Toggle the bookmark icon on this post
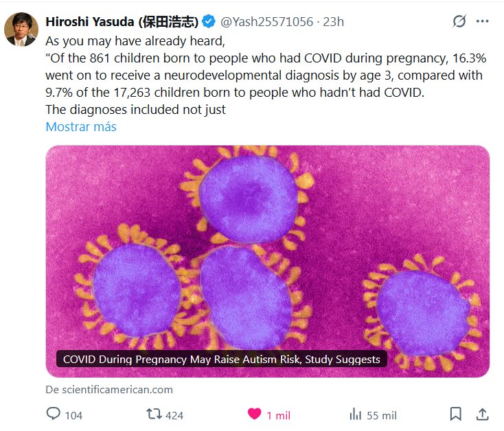 (x=455, y=415)
